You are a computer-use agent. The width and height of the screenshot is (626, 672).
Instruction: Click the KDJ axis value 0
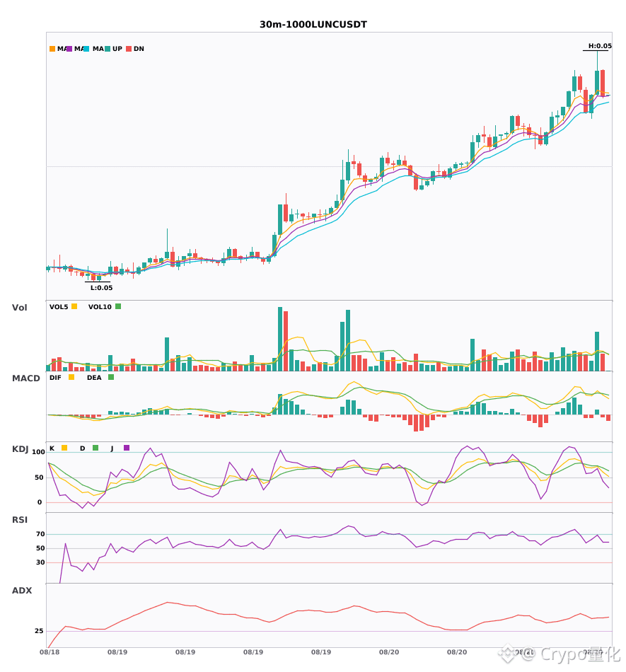[x=40, y=502]
